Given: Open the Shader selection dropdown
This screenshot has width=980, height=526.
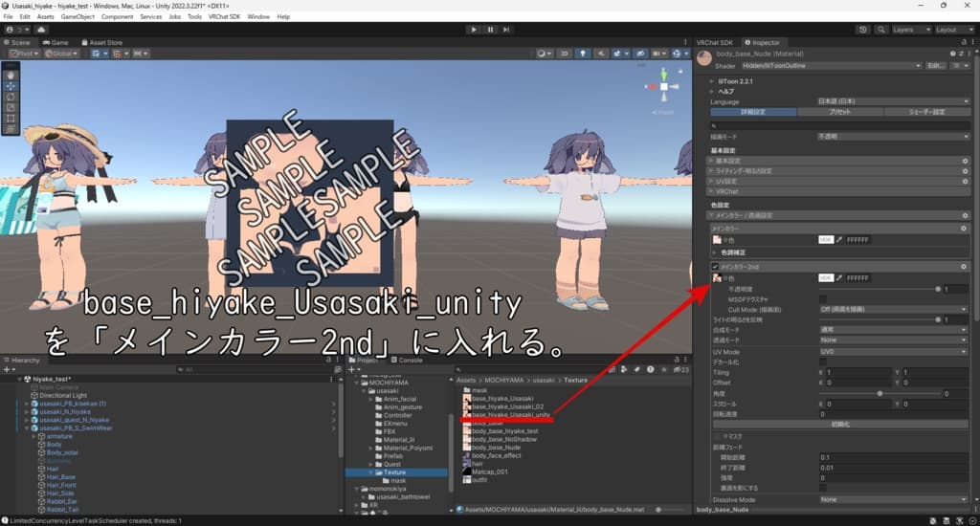Looking at the screenshot, I should (x=831, y=66).
